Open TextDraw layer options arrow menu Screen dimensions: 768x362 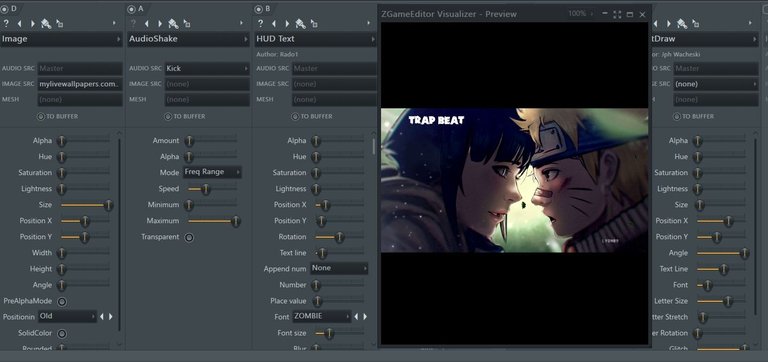coord(750,23)
